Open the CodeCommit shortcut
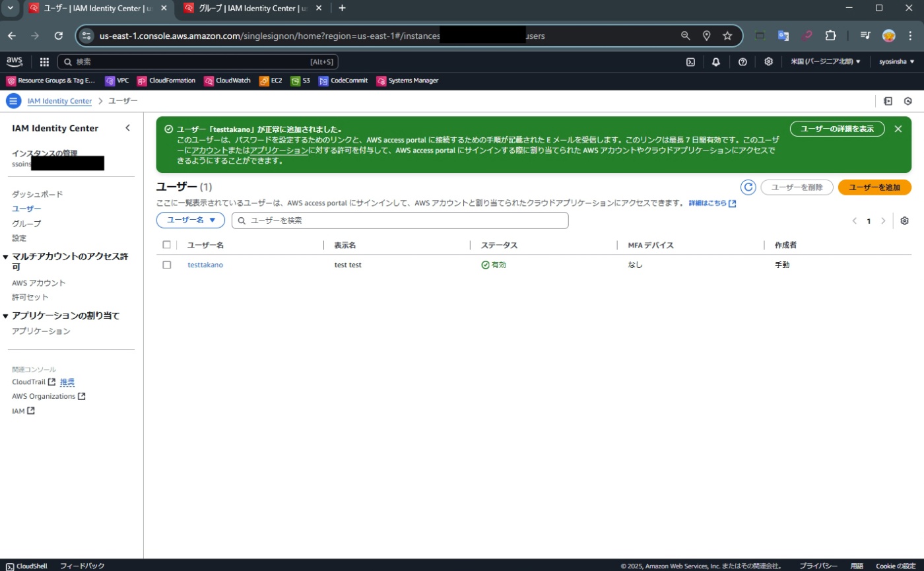 (x=344, y=81)
